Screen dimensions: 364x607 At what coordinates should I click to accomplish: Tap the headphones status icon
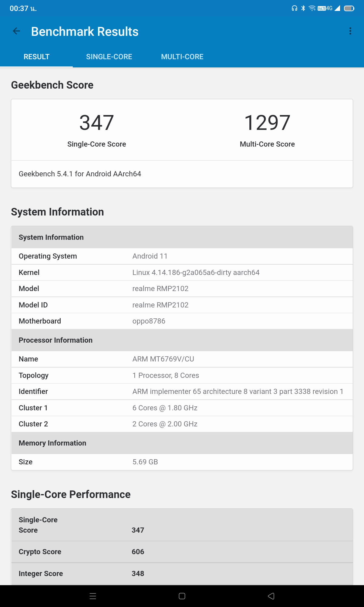pos(294,8)
